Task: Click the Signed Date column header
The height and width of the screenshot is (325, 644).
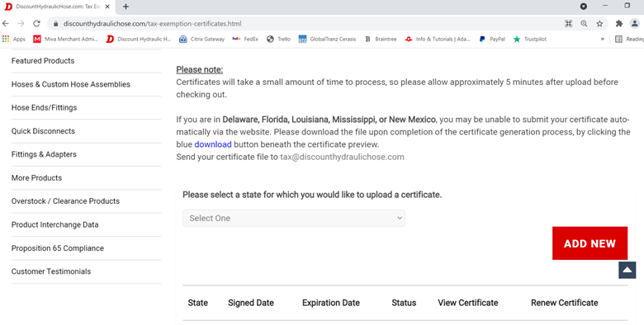Action: (251, 303)
